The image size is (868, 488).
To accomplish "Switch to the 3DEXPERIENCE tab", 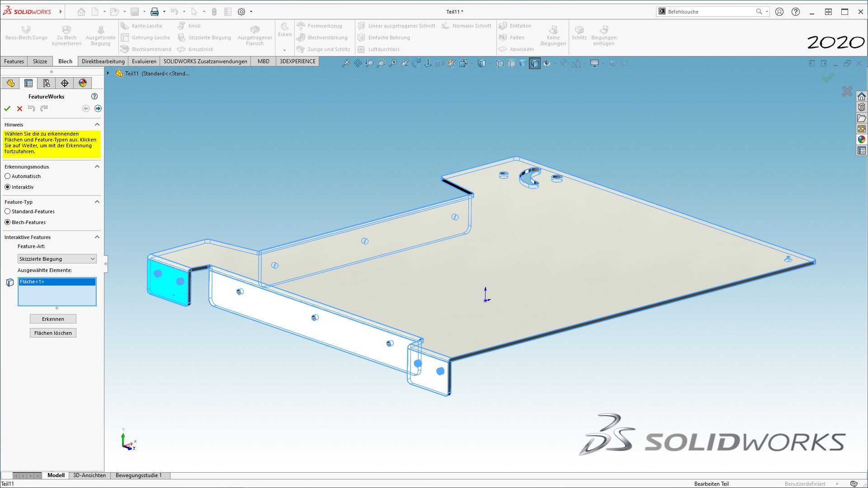I will pos(297,61).
